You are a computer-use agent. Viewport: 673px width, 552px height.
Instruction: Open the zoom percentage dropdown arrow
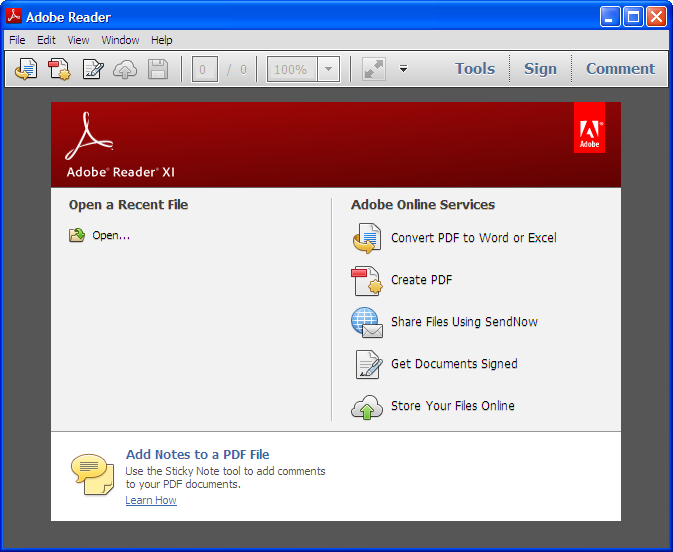tap(329, 69)
